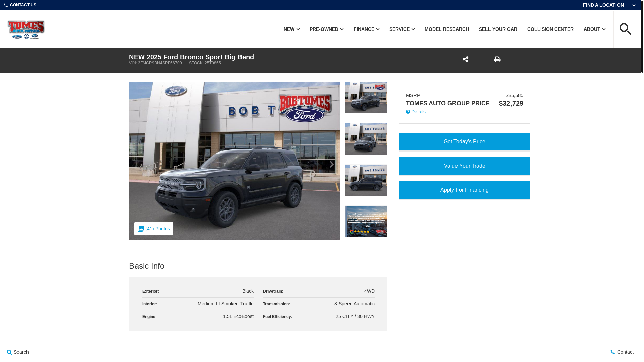This screenshot has width=644, height=362.
Task: Click the Tomes Auto Group logo
Action: click(26, 29)
